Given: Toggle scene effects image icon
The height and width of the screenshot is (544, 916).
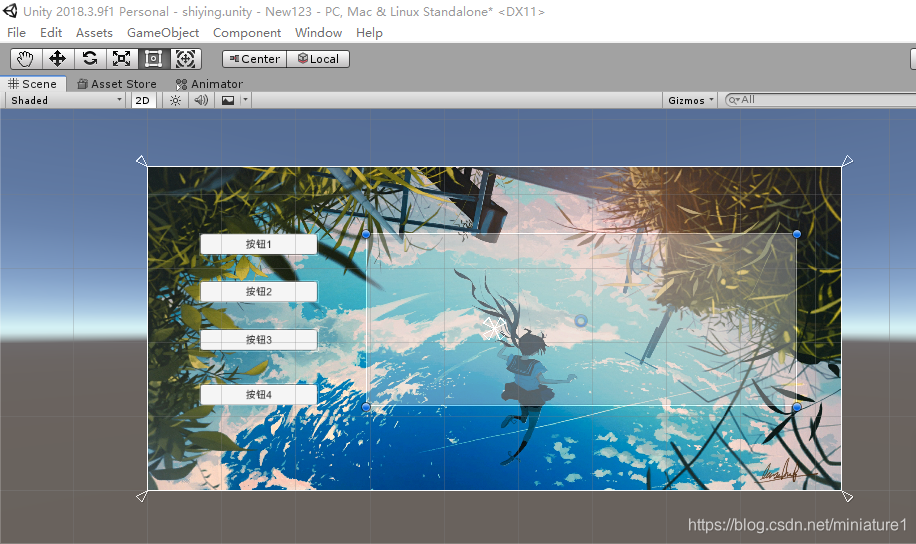Looking at the screenshot, I should (228, 101).
